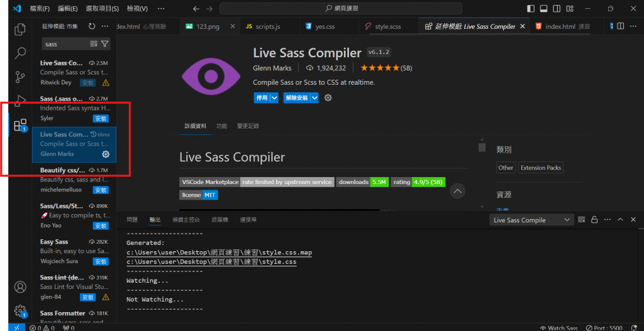
Task: Open the Source Control view
Action: pyautogui.click(x=20, y=77)
